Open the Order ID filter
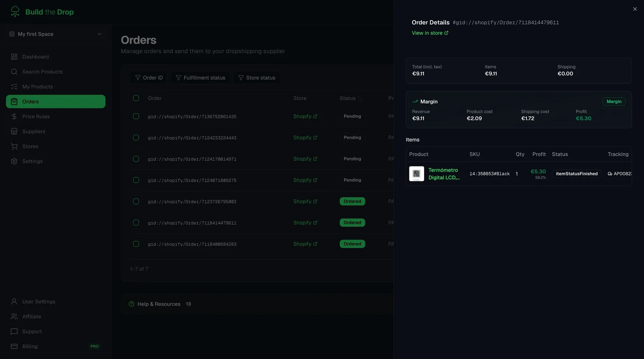644x359 pixels. click(149, 78)
